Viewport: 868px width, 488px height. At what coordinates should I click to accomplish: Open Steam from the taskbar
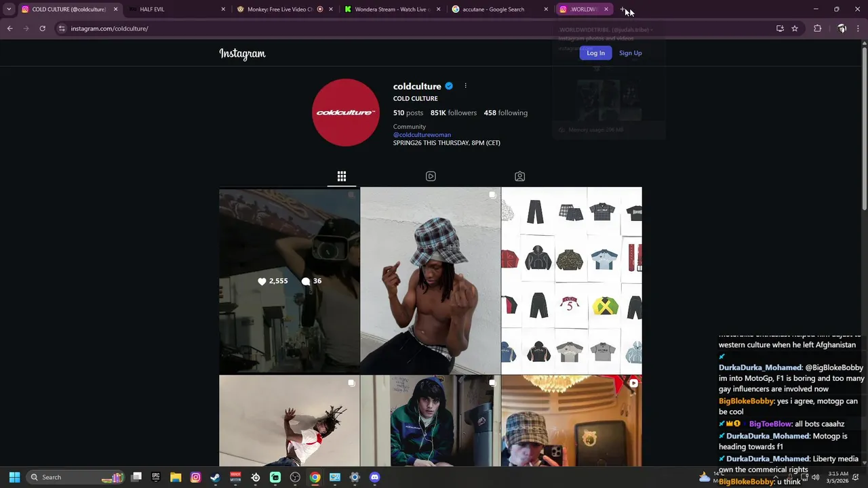pos(215,477)
